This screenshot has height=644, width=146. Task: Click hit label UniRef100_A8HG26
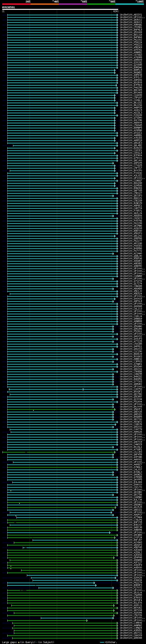[x=131, y=432]
